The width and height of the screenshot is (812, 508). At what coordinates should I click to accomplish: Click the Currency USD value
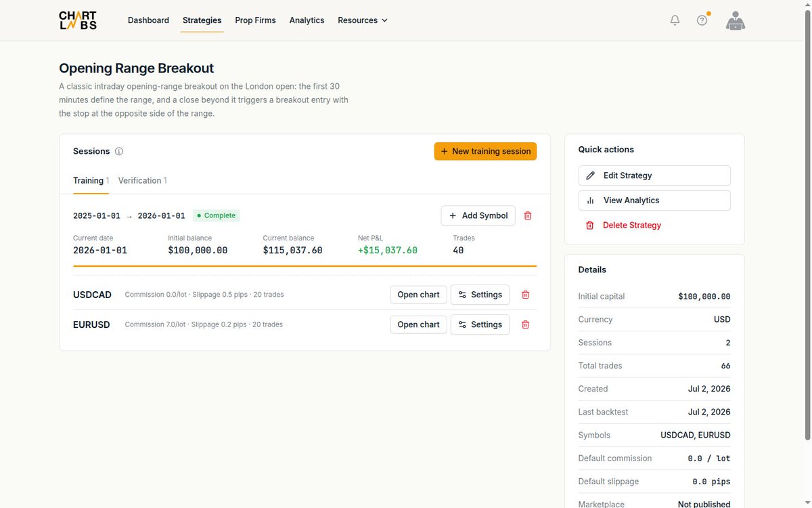click(x=722, y=320)
